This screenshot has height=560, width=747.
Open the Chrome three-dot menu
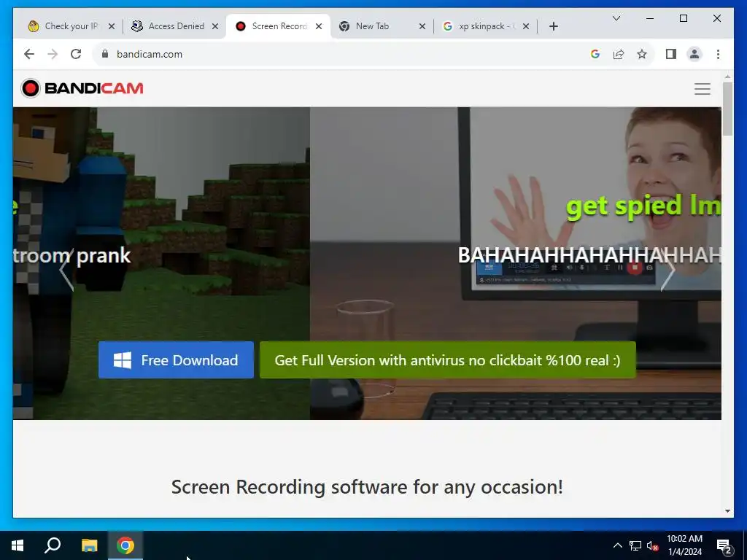tap(718, 54)
